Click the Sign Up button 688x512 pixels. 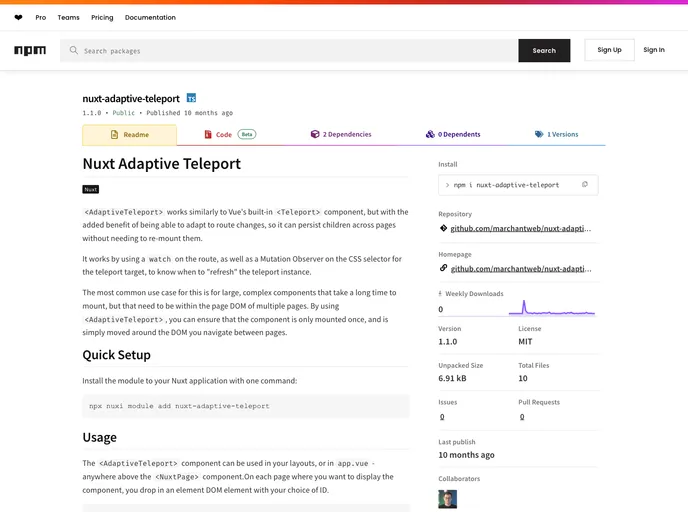point(609,50)
